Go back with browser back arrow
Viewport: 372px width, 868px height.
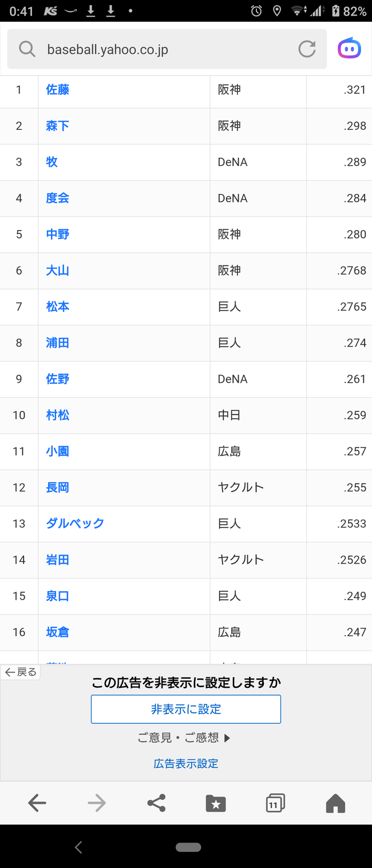(37, 803)
